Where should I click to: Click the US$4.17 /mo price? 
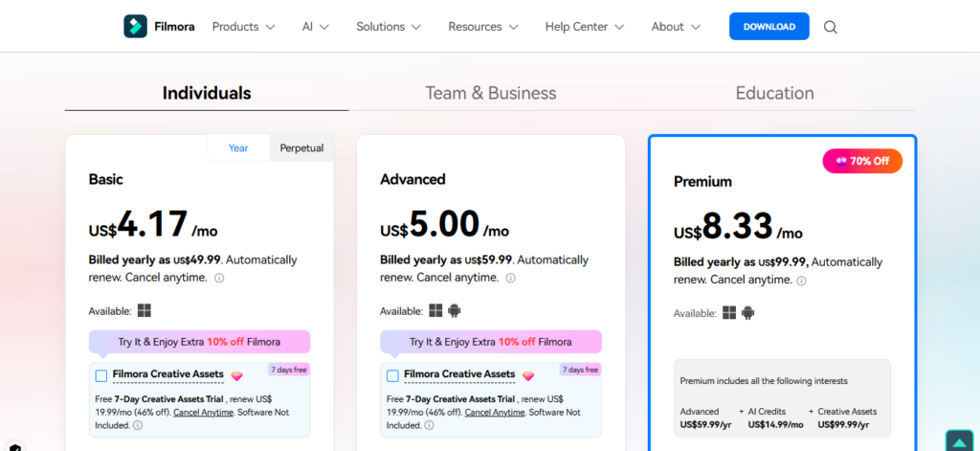coord(153,225)
